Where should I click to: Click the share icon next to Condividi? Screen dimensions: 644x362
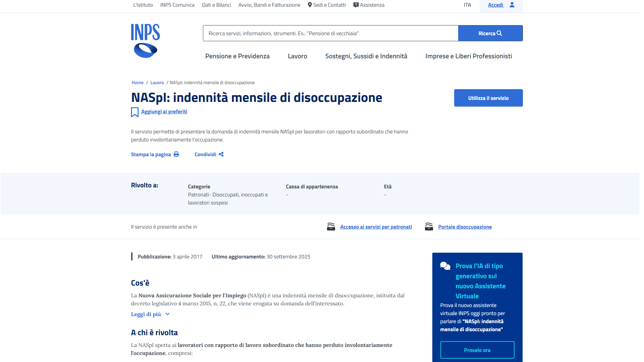pos(221,154)
